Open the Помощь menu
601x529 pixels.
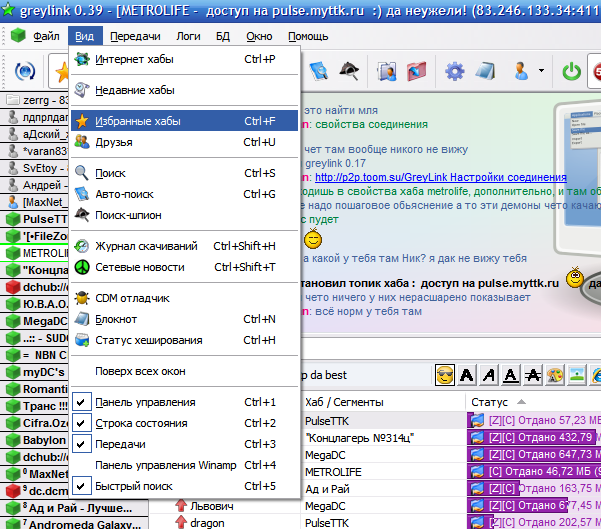tap(308, 36)
